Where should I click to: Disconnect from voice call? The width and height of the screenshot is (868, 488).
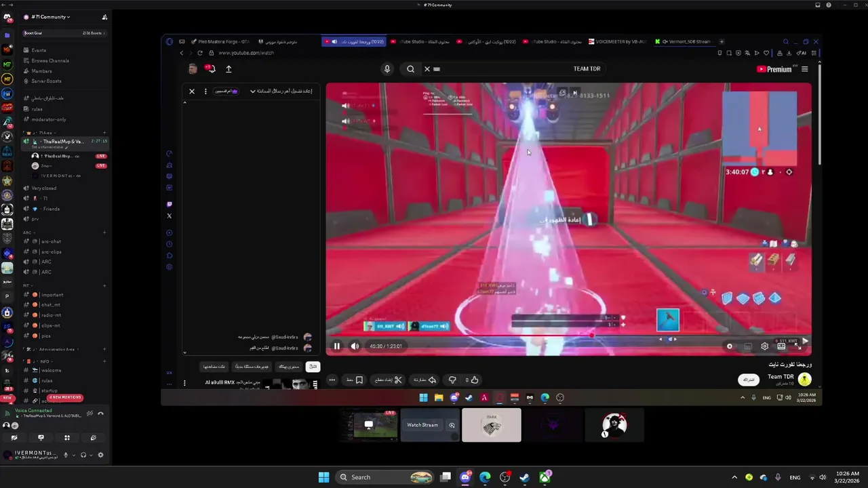coord(100,413)
